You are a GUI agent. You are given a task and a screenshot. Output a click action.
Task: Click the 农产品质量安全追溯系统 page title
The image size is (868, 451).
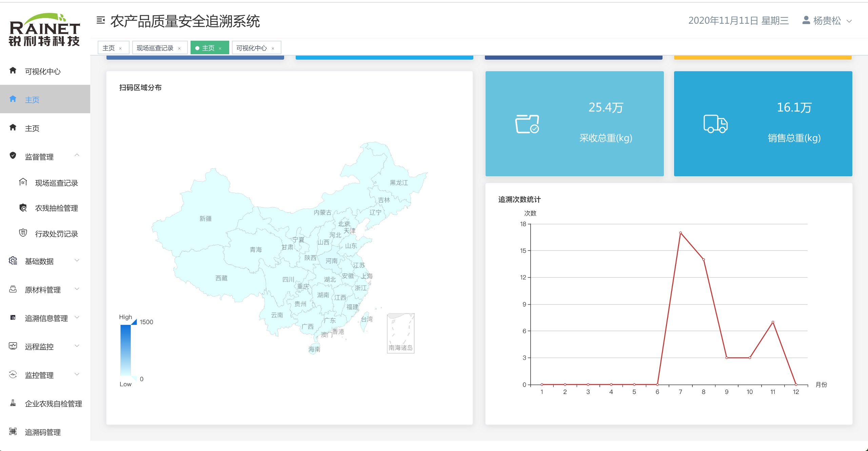pyautogui.click(x=185, y=21)
